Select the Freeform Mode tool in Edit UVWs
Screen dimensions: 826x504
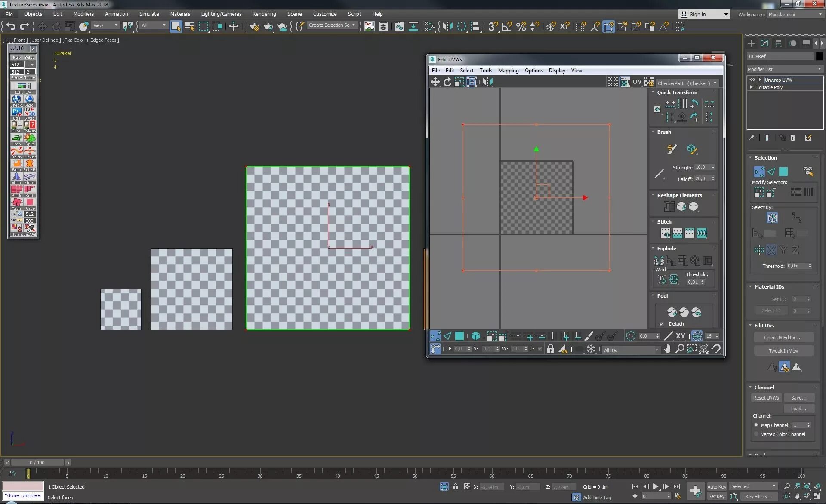click(x=472, y=82)
